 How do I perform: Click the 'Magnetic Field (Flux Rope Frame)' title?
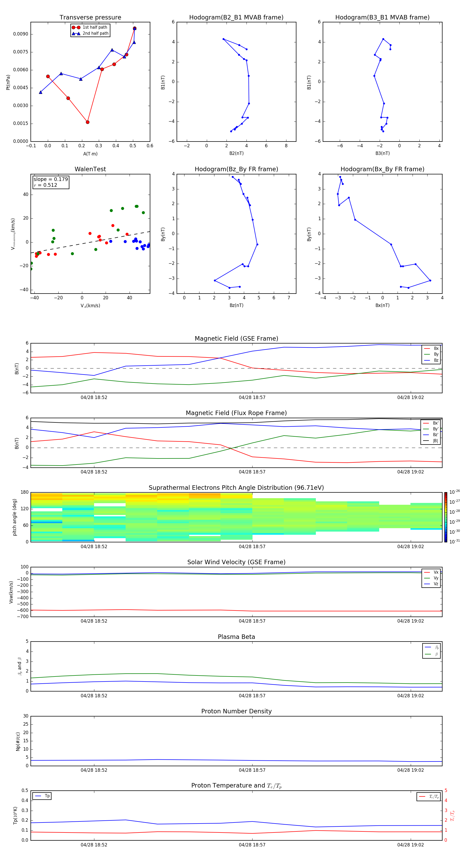coord(236,413)
